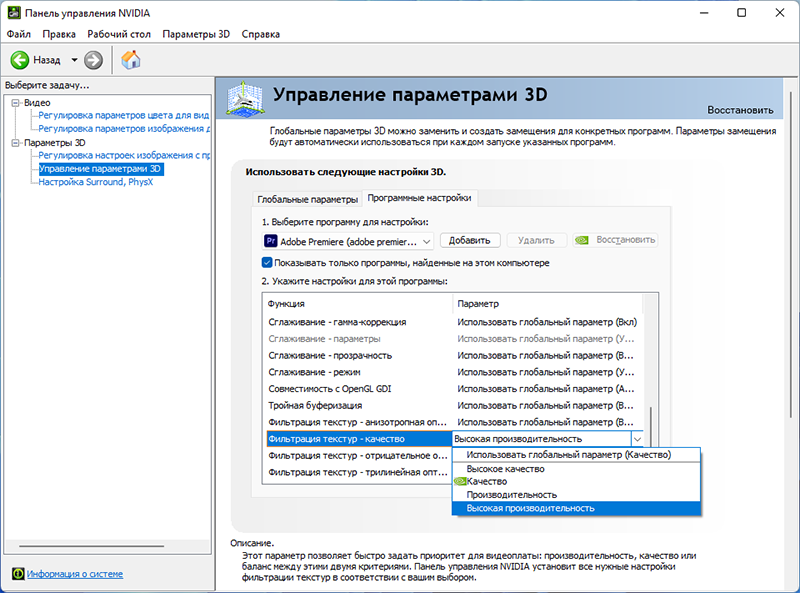Screen dimensions: 800x593
Task: Click the left panel horizontal scrollbar
Action: tap(92, 546)
